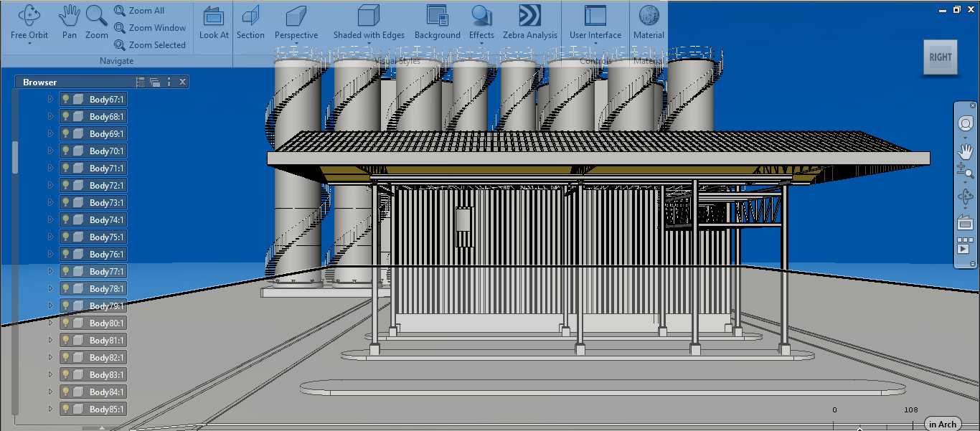Toggle visibility bulb of Body83:1

[65, 374]
